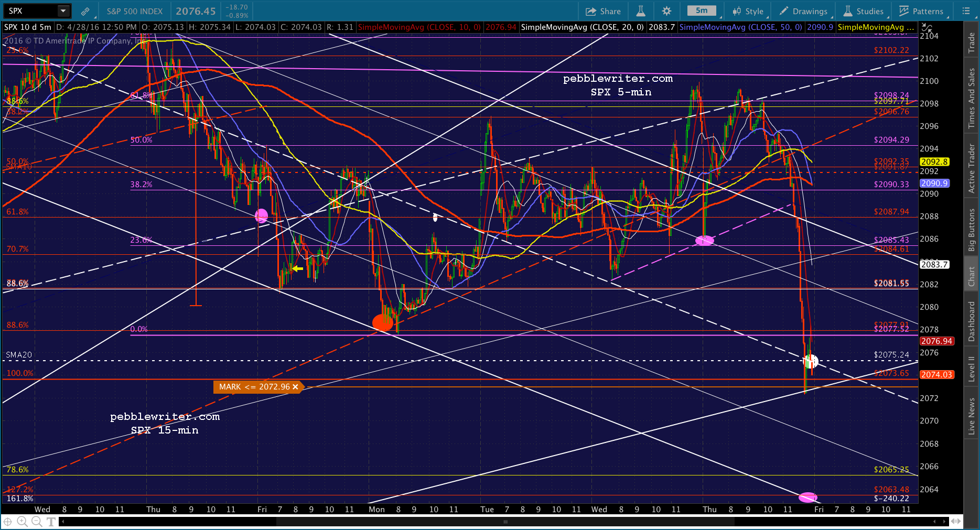Screen dimensions: 980x530
Task: Open the Studies button
Action: 864,11
